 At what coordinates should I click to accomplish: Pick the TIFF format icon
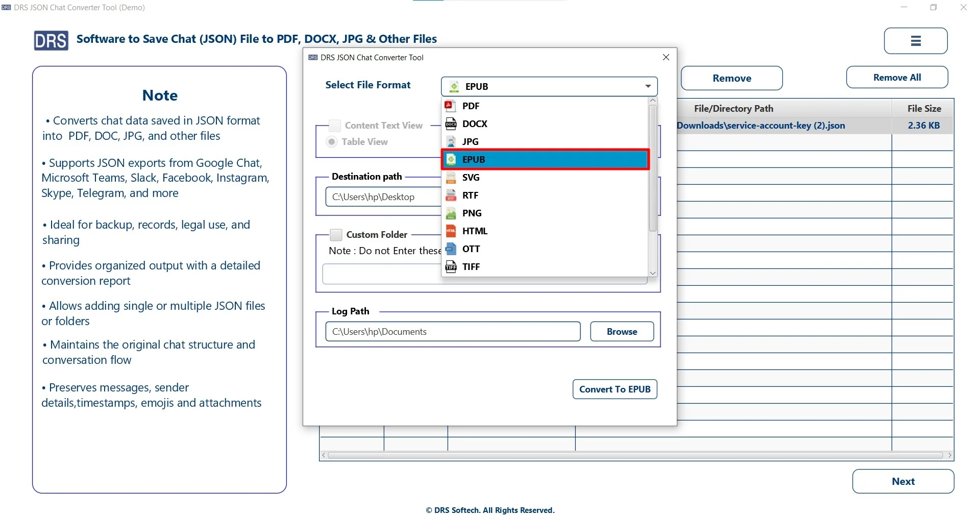[x=451, y=266]
